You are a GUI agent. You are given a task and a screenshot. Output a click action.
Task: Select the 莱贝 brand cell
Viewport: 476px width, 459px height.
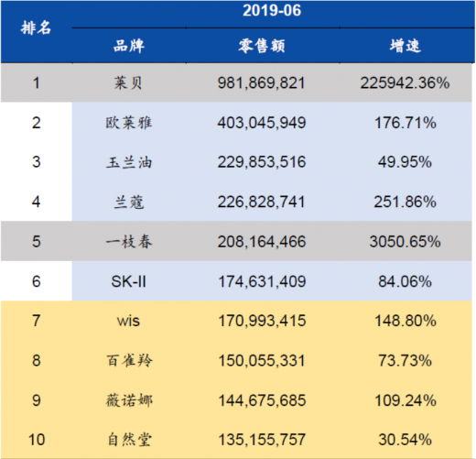tap(128, 82)
